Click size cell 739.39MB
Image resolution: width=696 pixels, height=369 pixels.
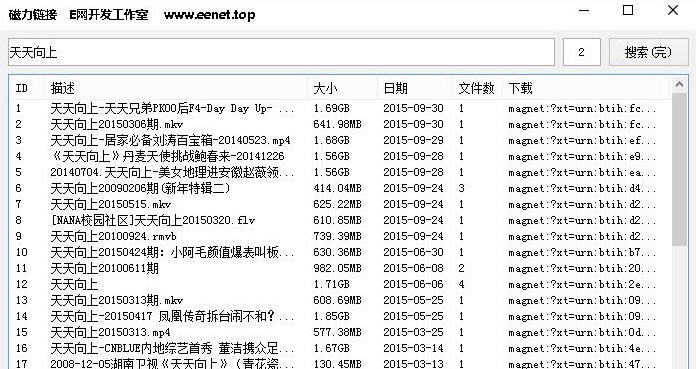pos(337,236)
